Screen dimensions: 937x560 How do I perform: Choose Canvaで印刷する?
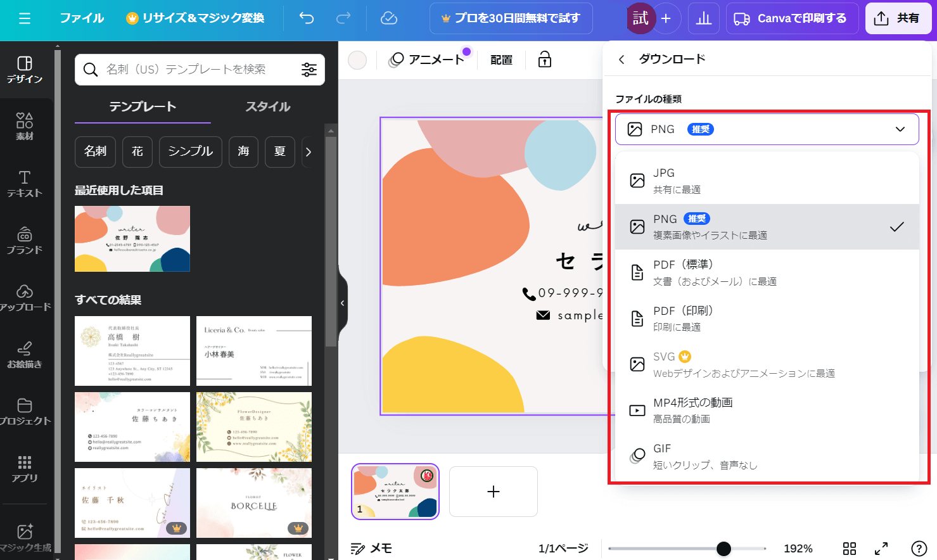[792, 18]
